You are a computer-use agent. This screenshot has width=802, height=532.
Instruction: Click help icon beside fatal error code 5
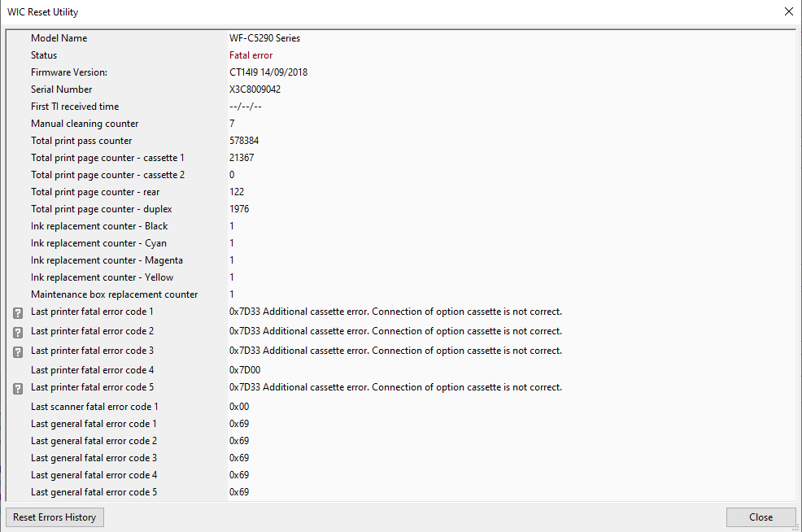click(x=18, y=389)
